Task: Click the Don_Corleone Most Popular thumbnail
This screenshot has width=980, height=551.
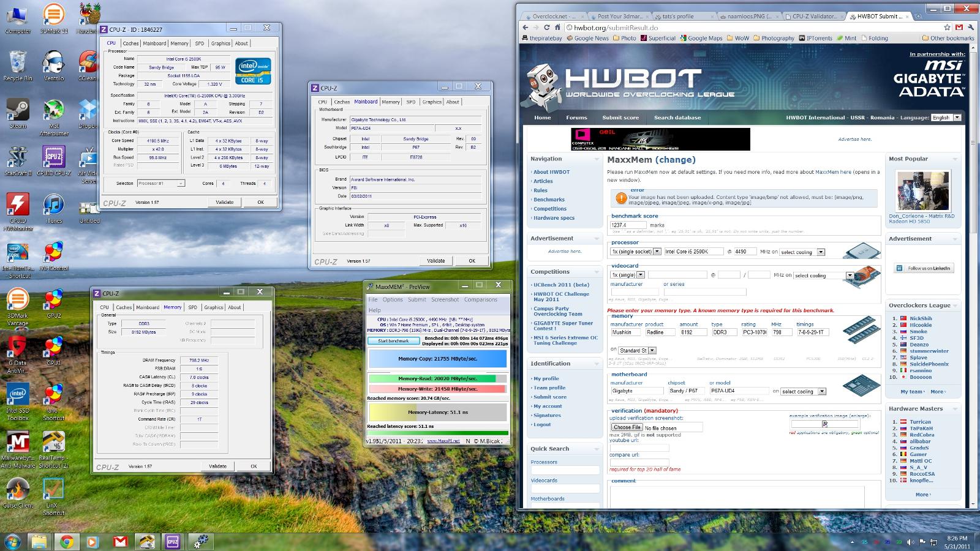Action: click(x=922, y=191)
